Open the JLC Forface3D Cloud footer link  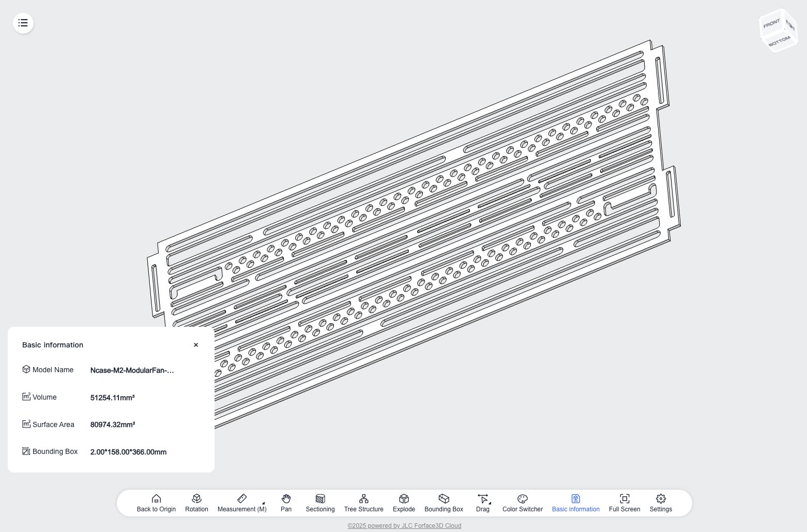(x=404, y=526)
